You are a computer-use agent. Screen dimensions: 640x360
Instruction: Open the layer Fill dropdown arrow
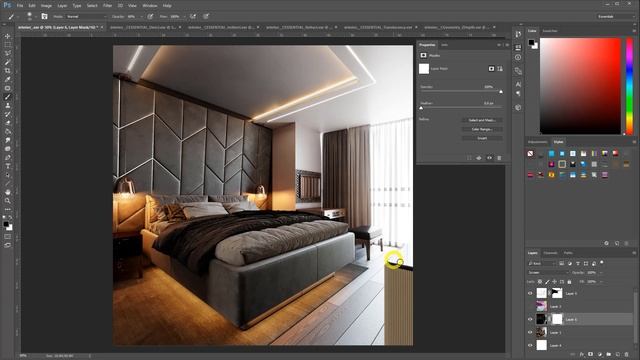point(600,282)
